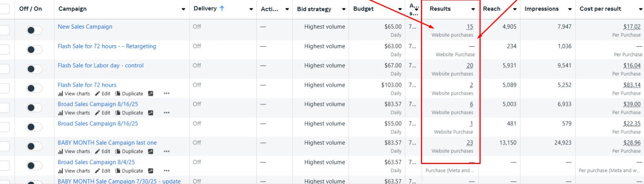Image resolution: width=644 pixels, height=184 pixels.
Task: Enable the Flash Sale for Labor day - control campaign
Action: pyautogui.click(x=34, y=69)
